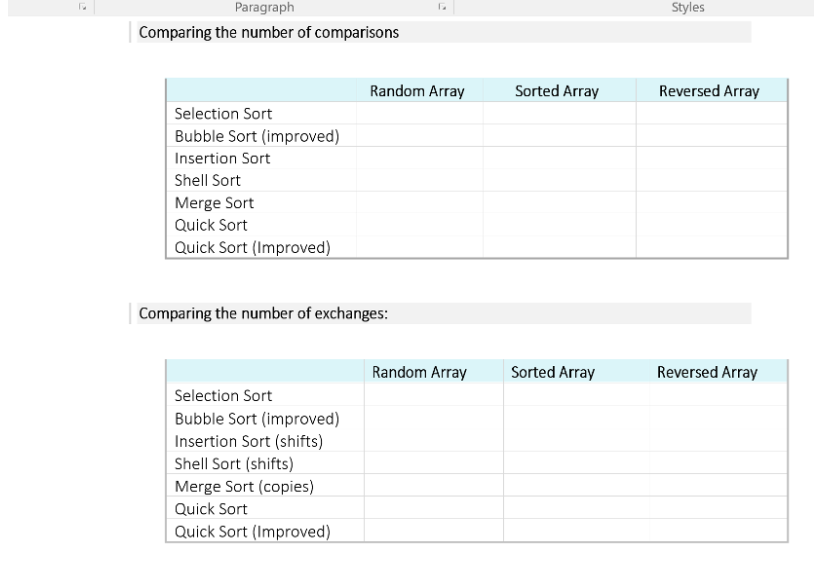Click the Styles group label
The image size is (814, 579).
tap(688, 7)
